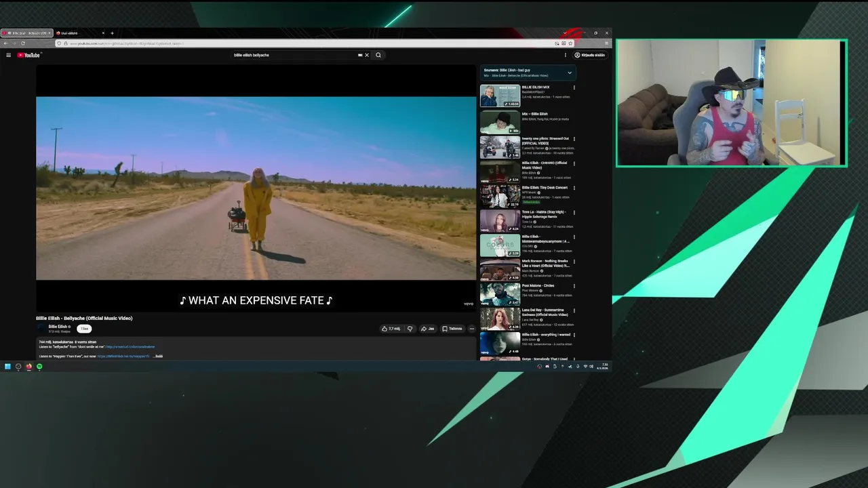The width and height of the screenshot is (868, 488).
Task: Open the Mix – Billie Eilish playlist
Action: [500, 122]
